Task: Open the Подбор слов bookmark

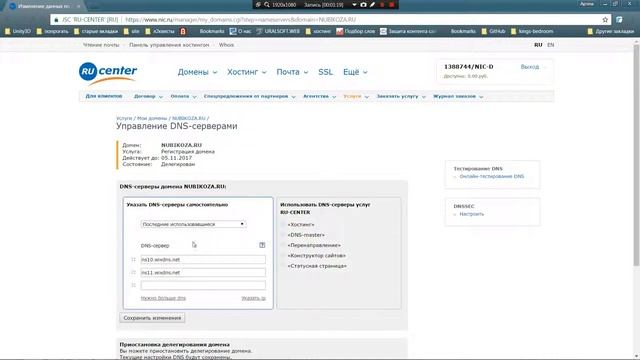Action: pyautogui.click(x=355, y=31)
